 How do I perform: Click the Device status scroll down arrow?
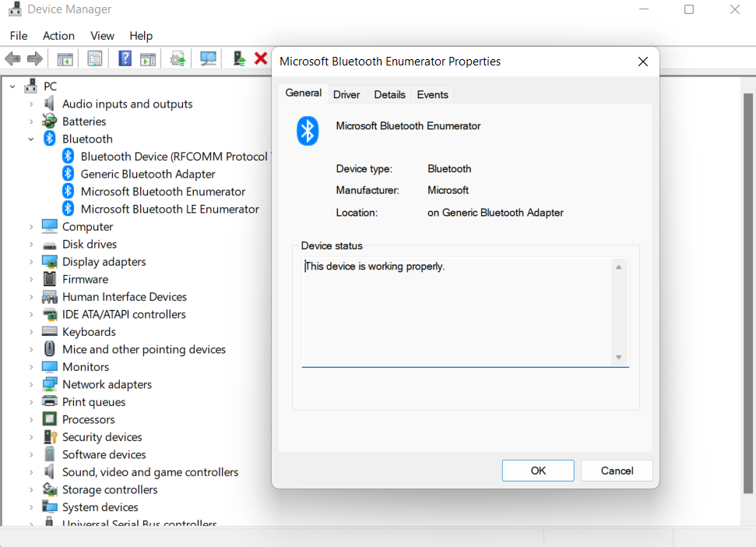coord(619,358)
